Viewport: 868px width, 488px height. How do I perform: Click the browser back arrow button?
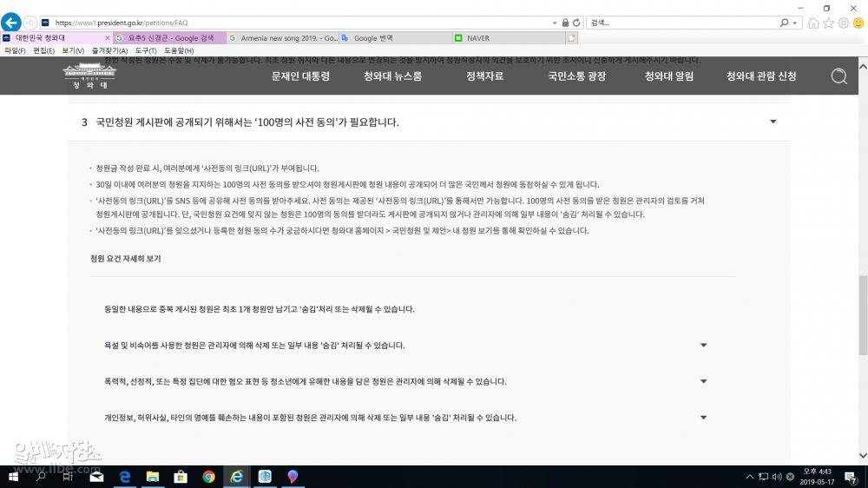click(11, 23)
